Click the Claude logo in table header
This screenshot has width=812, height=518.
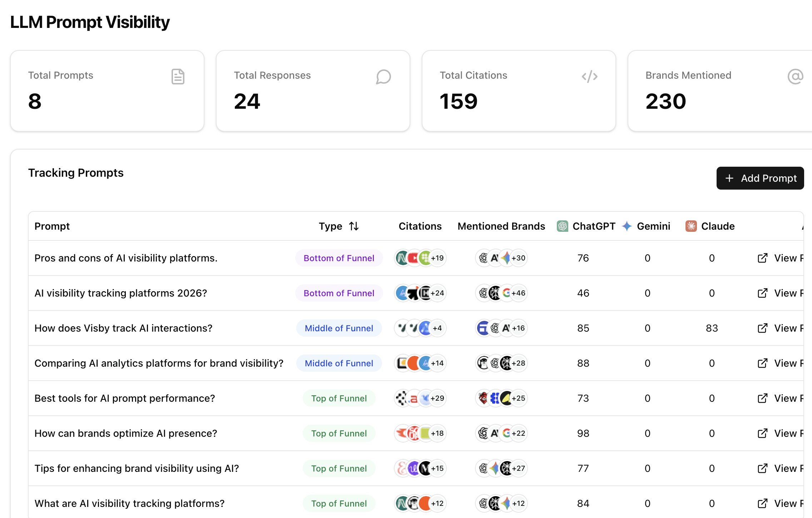point(691,226)
